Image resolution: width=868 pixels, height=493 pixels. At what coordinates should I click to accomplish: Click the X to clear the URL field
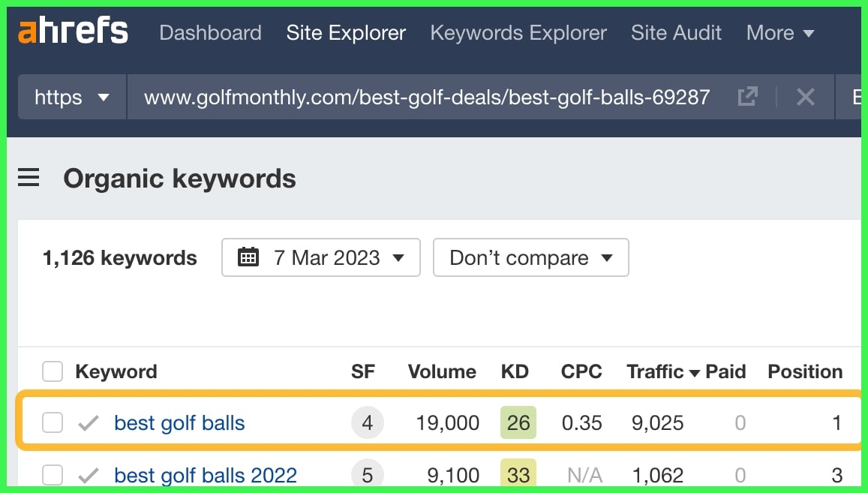805,96
